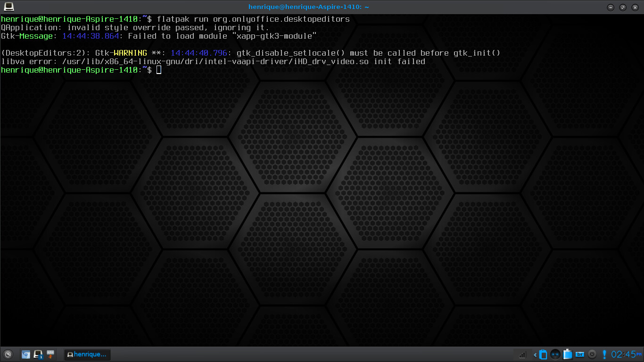The width and height of the screenshot is (644, 362).
Task: Click the 02:45 PM clock
Action: coord(627,354)
